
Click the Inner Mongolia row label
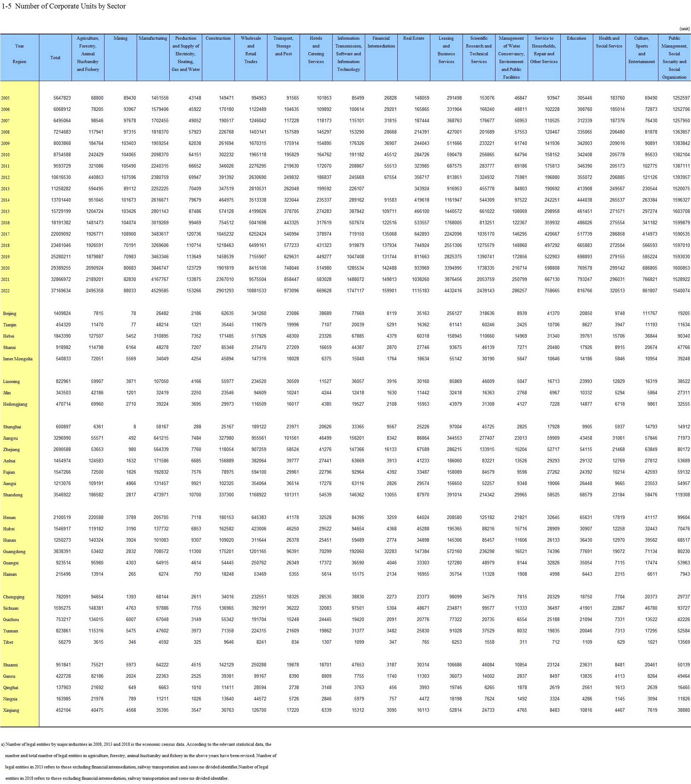click(18, 359)
